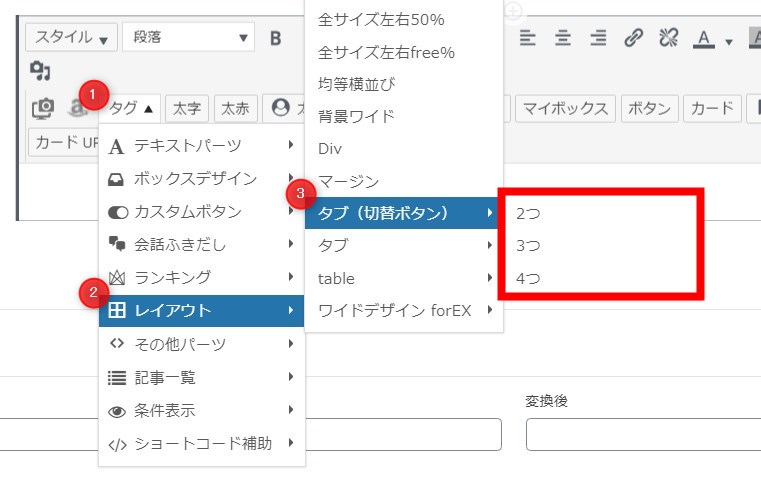Click the align left icon
761x492 pixels.
(528, 39)
